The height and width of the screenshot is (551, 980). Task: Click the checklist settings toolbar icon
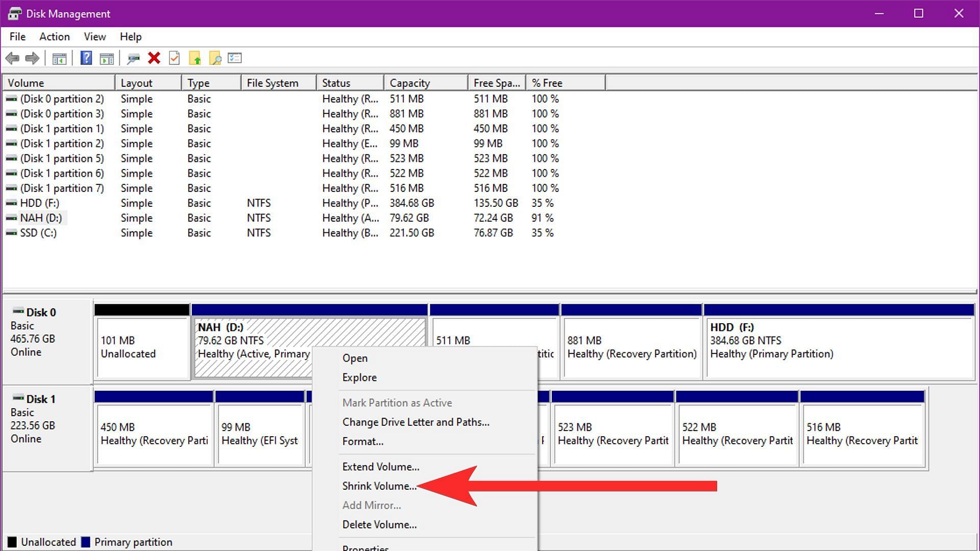(x=235, y=58)
